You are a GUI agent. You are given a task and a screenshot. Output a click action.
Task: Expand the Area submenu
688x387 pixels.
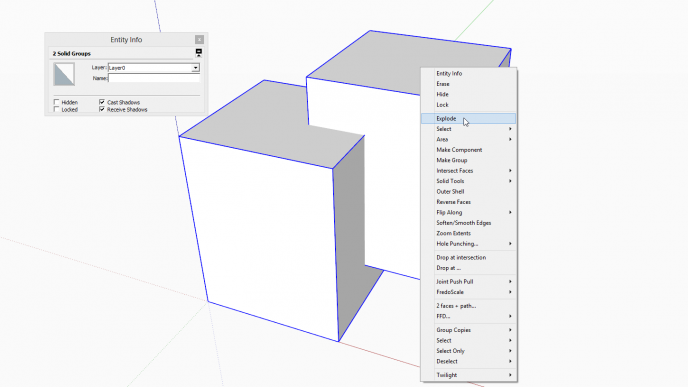(x=469, y=140)
